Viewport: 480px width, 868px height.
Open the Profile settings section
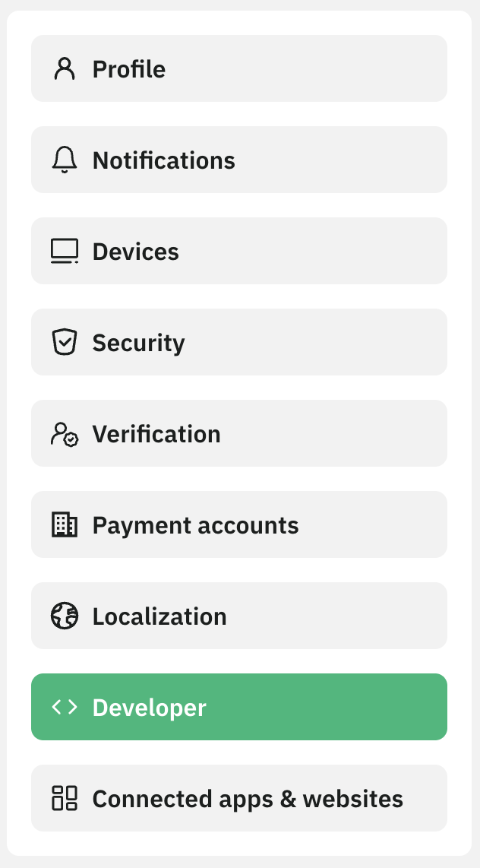point(238,68)
